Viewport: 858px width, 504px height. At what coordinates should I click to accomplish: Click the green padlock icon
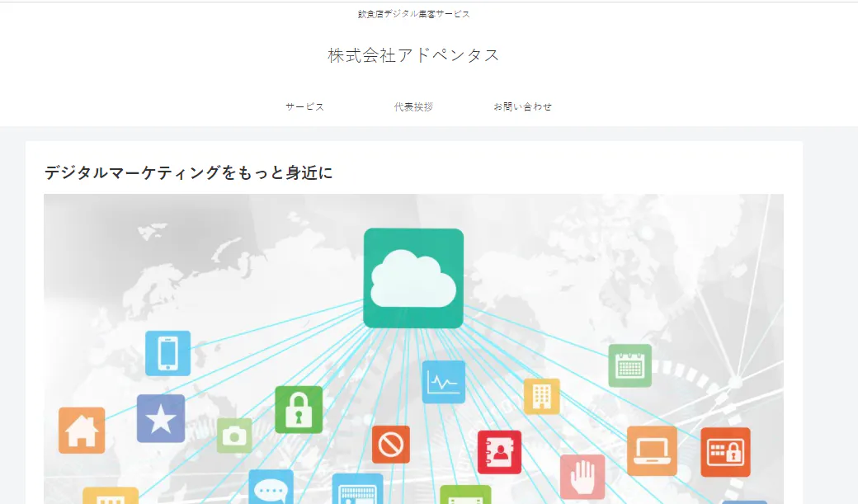pos(299,409)
